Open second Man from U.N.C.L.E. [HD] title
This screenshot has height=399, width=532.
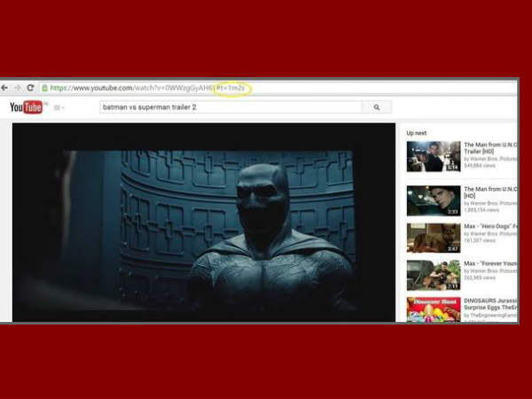click(490, 192)
